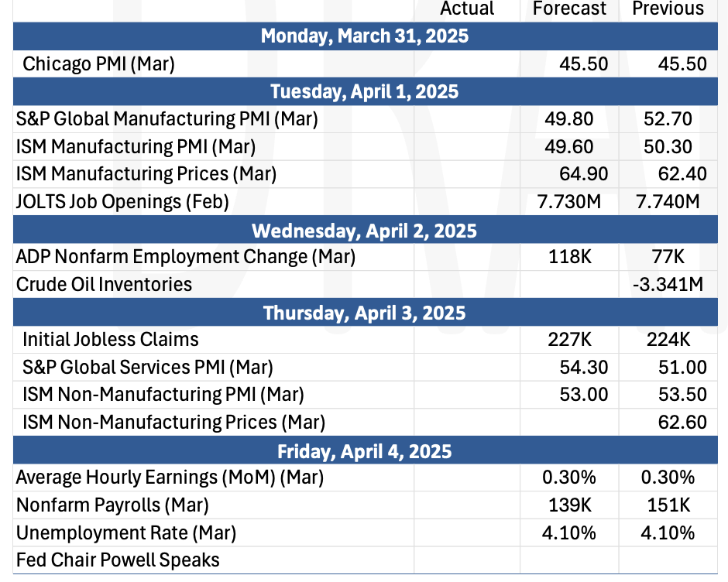Select ISM Non-Manufacturing Prices previous value 62.60

(x=682, y=422)
